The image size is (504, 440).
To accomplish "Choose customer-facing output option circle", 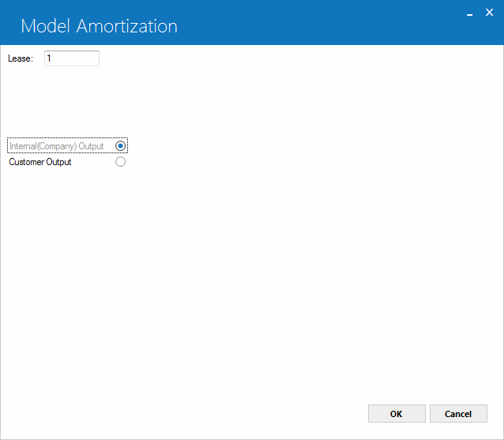I will coord(121,162).
